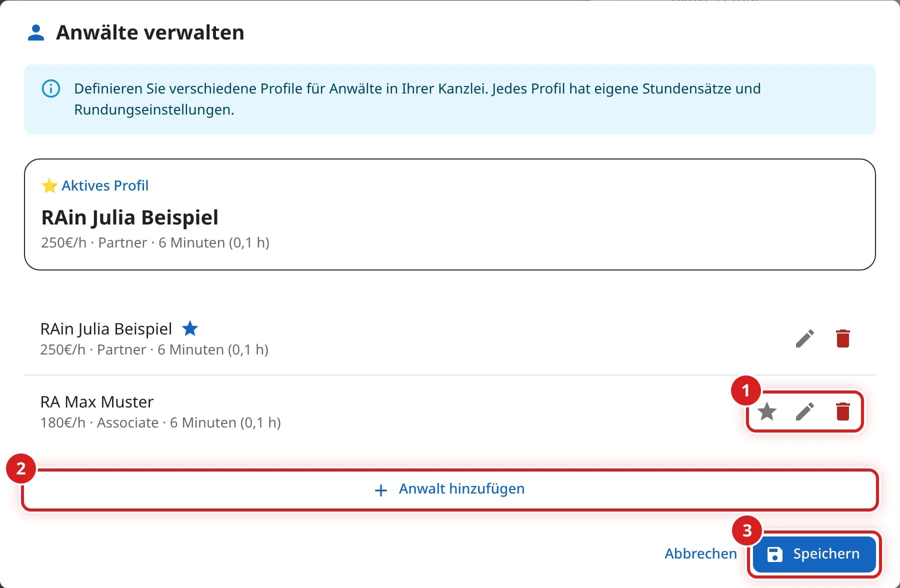The width and height of the screenshot is (900, 588).
Task: Select the RAin Julia Beispiel list row name
Action: (106, 329)
